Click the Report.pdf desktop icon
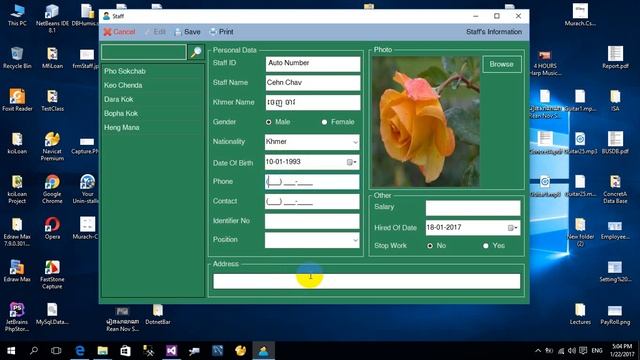The height and width of the screenshot is (360, 640). point(615,58)
